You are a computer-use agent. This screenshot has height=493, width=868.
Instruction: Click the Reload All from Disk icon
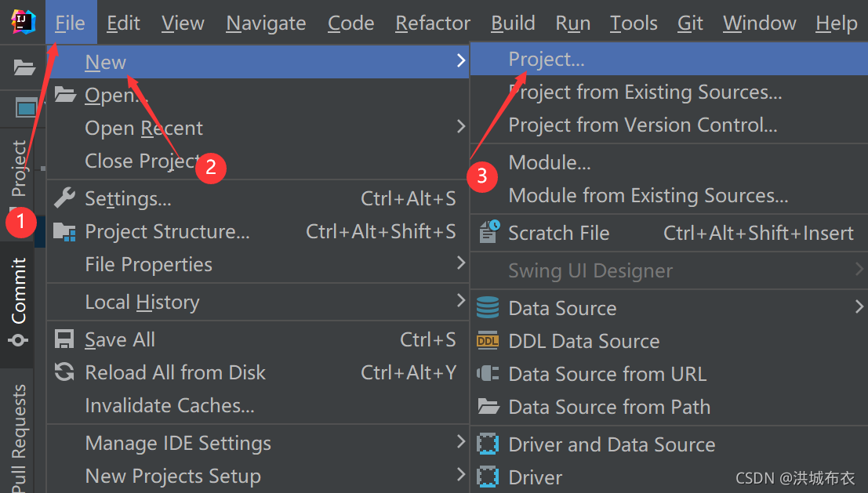point(64,372)
